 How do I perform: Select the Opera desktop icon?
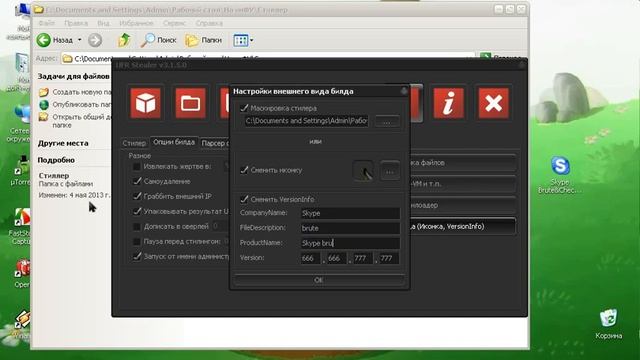click(x=23, y=274)
